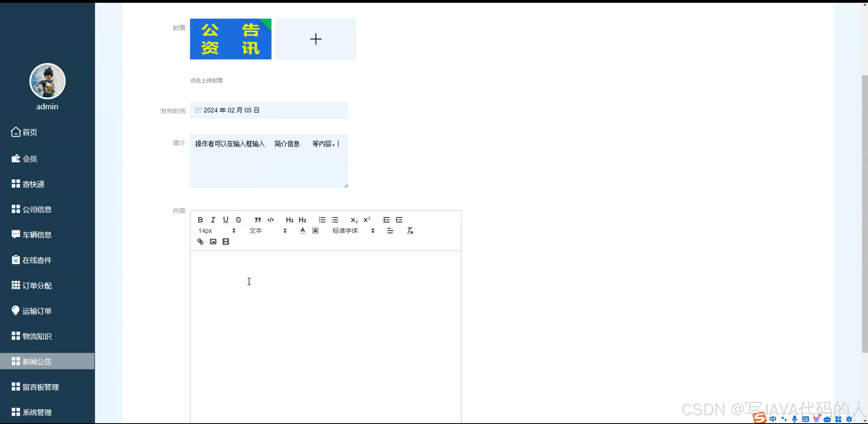The image size is (868, 424).
Task: Open the code view tool
Action: (270, 220)
